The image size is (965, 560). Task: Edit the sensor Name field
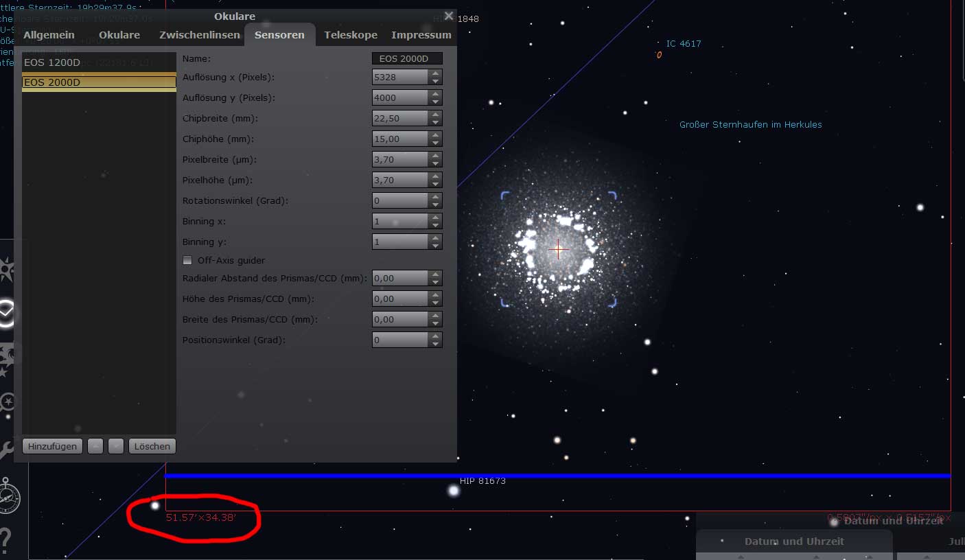click(x=407, y=59)
